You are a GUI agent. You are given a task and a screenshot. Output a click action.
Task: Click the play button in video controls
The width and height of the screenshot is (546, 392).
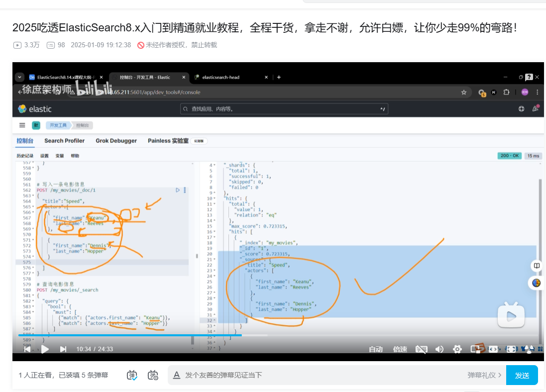(45, 349)
